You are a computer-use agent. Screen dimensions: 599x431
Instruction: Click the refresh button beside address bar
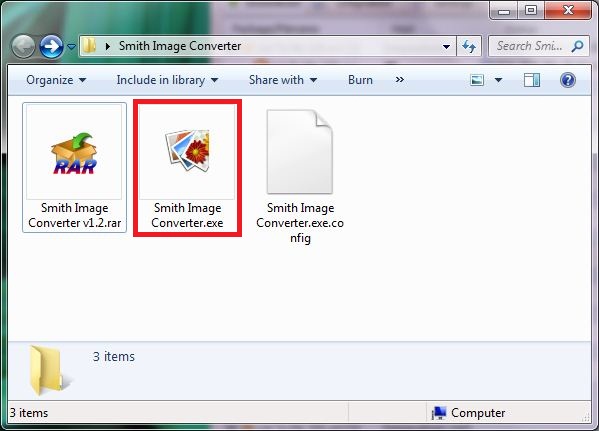[469, 47]
